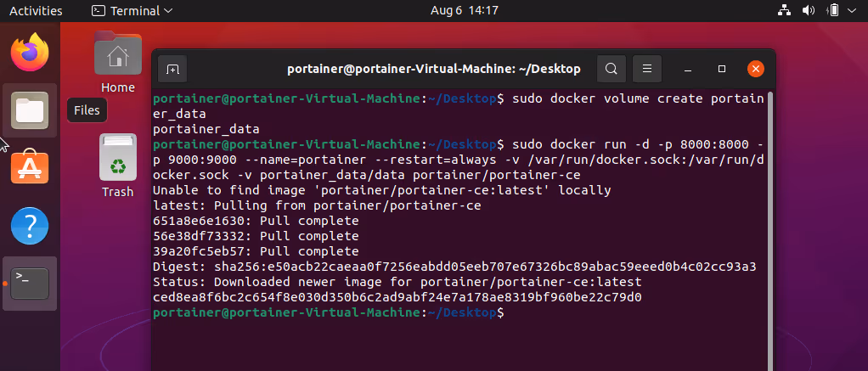
Task: Click the 'latest: Pulling from' line
Action: click(x=317, y=206)
